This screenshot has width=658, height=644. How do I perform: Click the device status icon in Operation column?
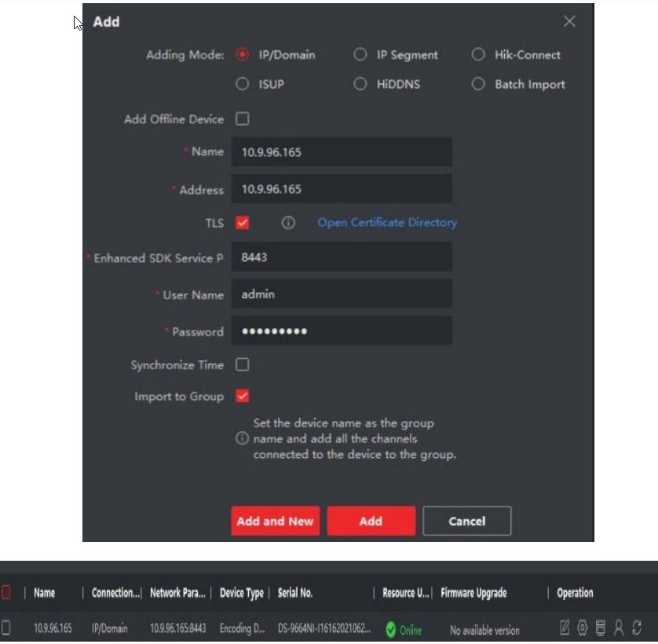coord(601,628)
